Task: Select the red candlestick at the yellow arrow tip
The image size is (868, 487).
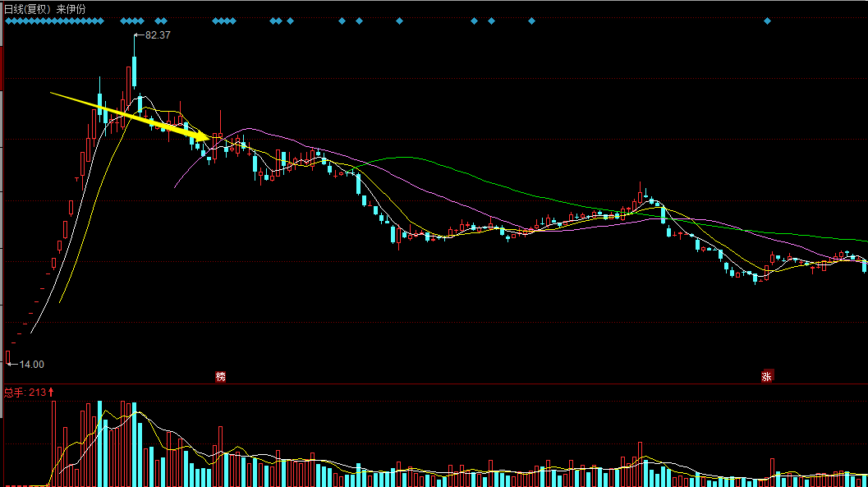Action: [218, 136]
